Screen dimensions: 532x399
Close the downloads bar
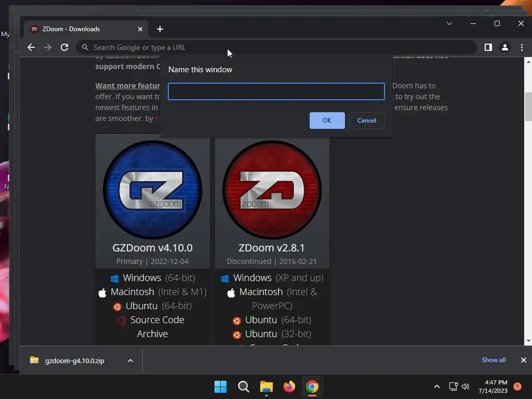[524, 360]
